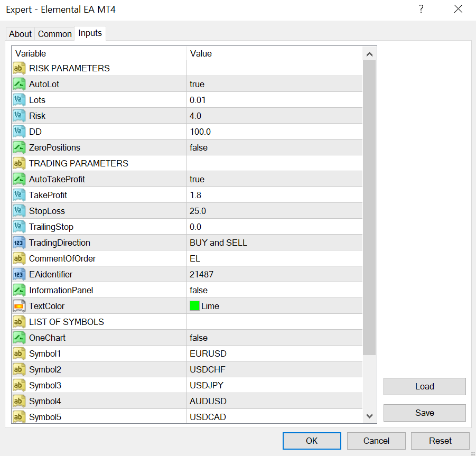
Task: Click the Symbol1 string icon
Action: [19, 353]
